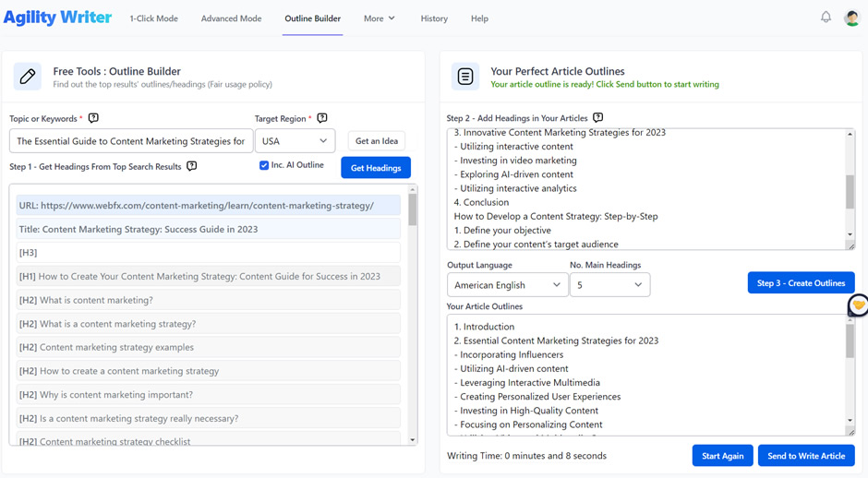868x478 pixels.
Task: Click inside the Step 2 headings text area
Action: point(646,189)
